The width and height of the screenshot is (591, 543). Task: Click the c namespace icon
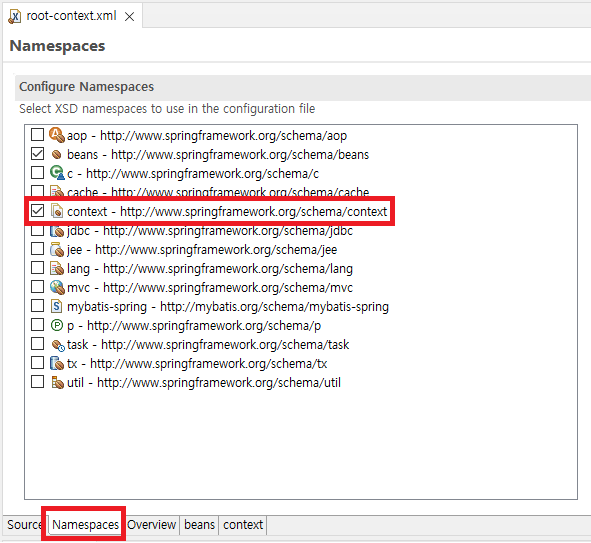click(57, 173)
